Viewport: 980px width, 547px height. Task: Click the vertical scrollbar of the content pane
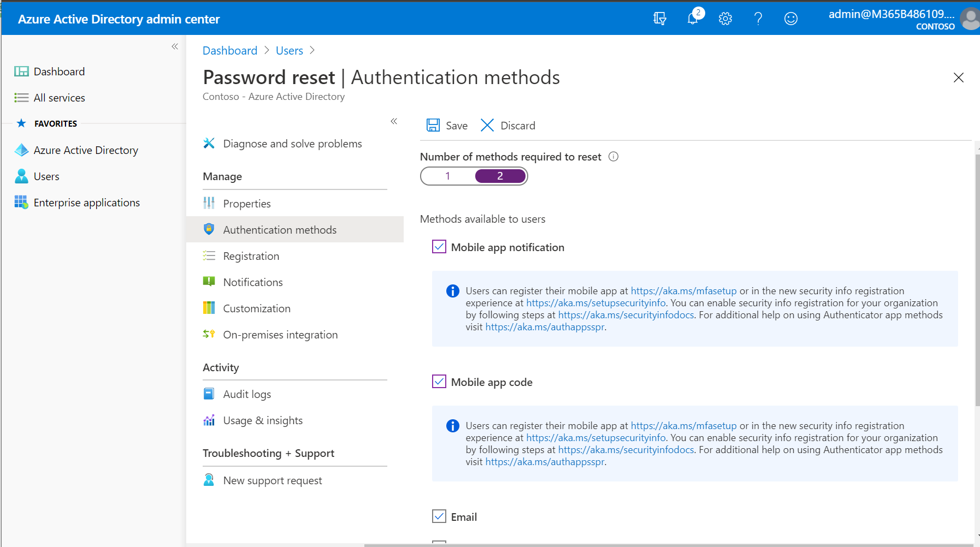pyautogui.click(x=977, y=280)
